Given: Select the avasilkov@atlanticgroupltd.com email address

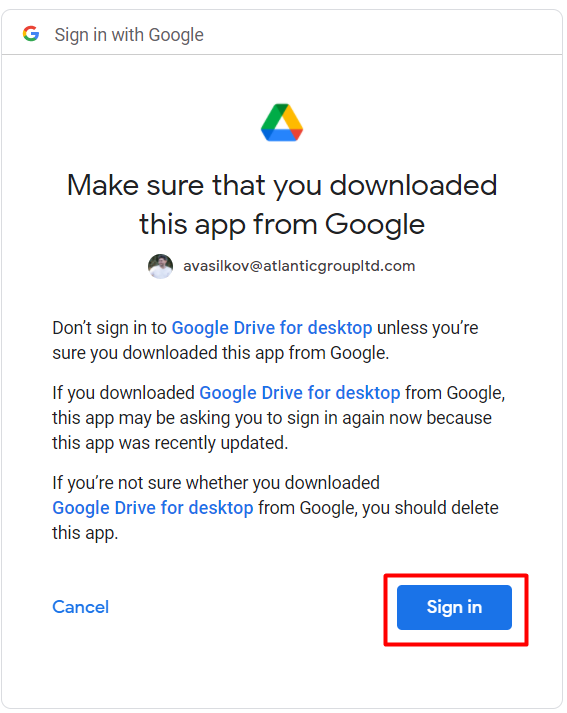Looking at the screenshot, I should click(299, 266).
